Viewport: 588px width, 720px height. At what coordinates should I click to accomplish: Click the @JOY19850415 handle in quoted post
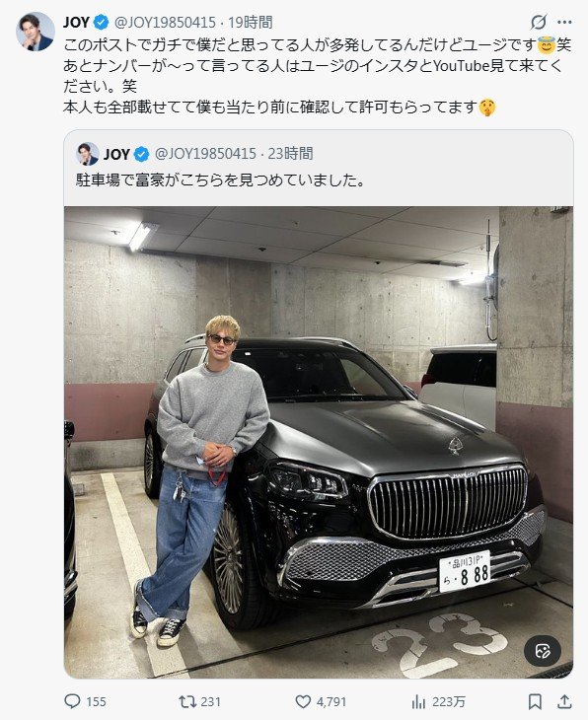[x=205, y=153]
